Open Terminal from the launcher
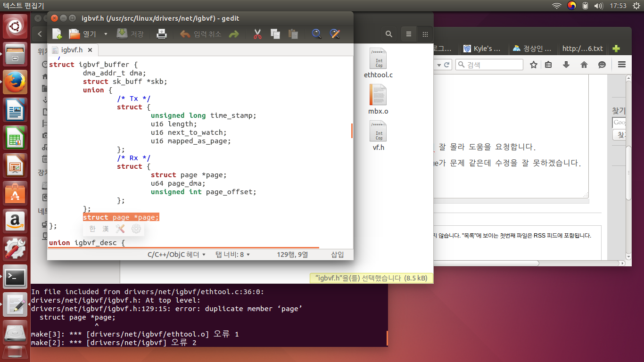 (x=15, y=277)
